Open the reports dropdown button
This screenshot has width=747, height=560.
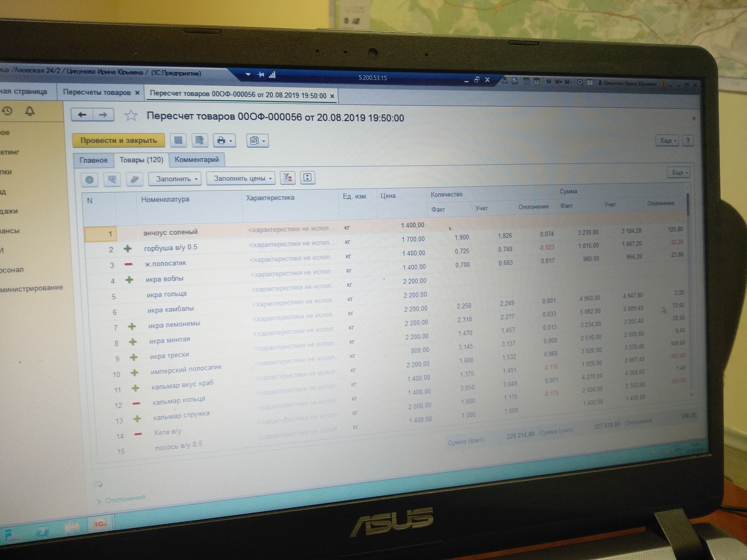pos(257,140)
